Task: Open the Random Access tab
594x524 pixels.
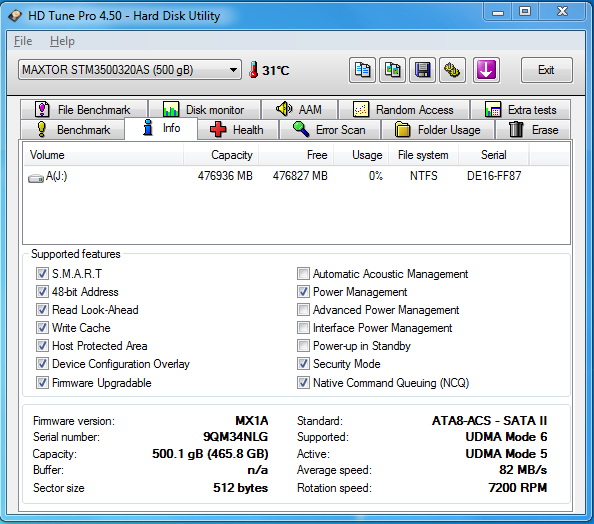Action: click(404, 110)
